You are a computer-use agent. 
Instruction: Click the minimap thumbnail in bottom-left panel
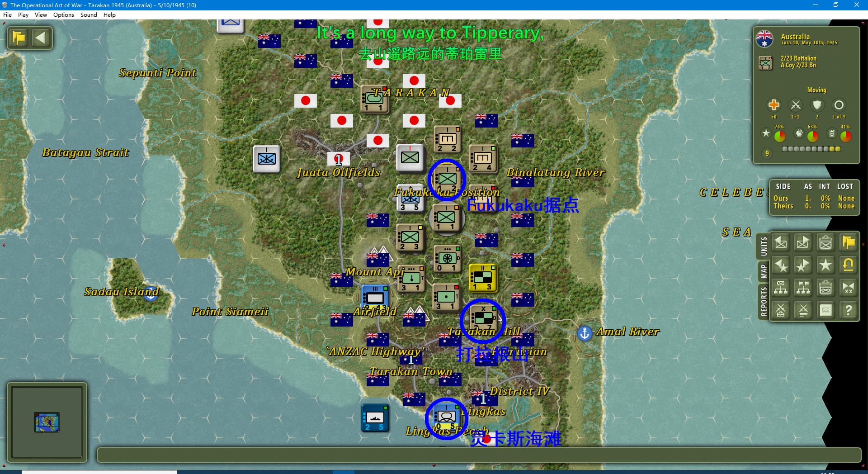point(47,422)
